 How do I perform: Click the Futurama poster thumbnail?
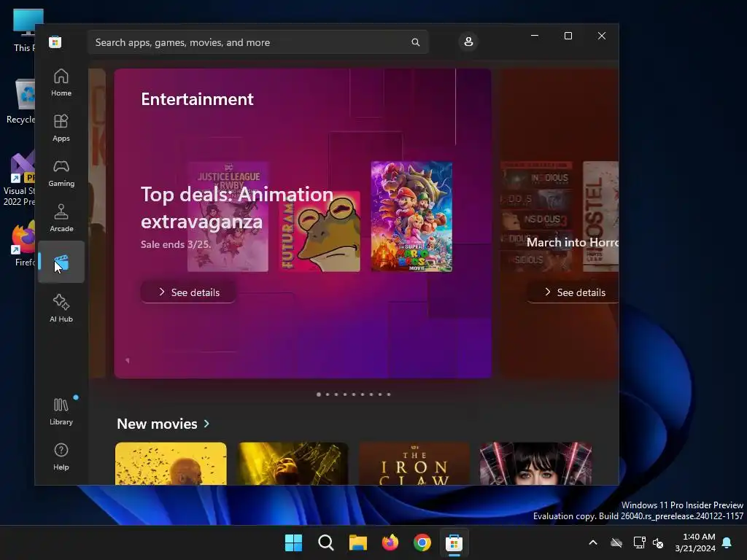320,231
